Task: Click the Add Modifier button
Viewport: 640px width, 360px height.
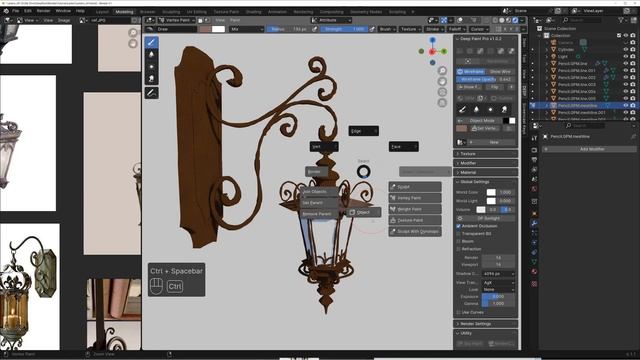Action: pos(589,149)
